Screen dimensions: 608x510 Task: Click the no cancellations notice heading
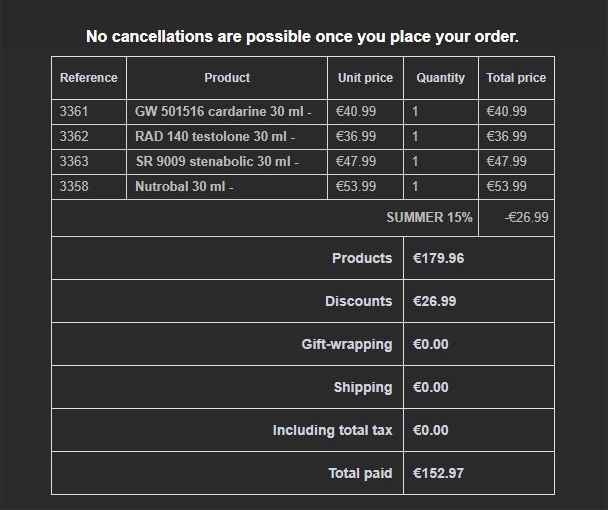point(302,36)
